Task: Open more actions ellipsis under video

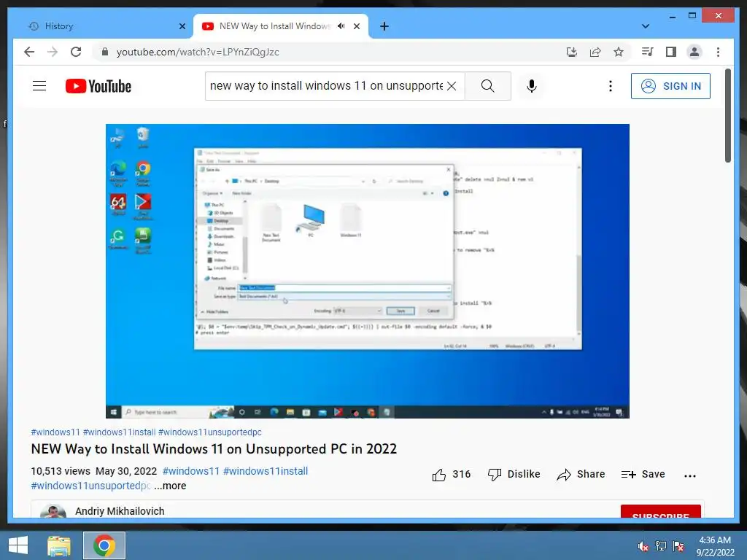Action: (x=690, y=475)
